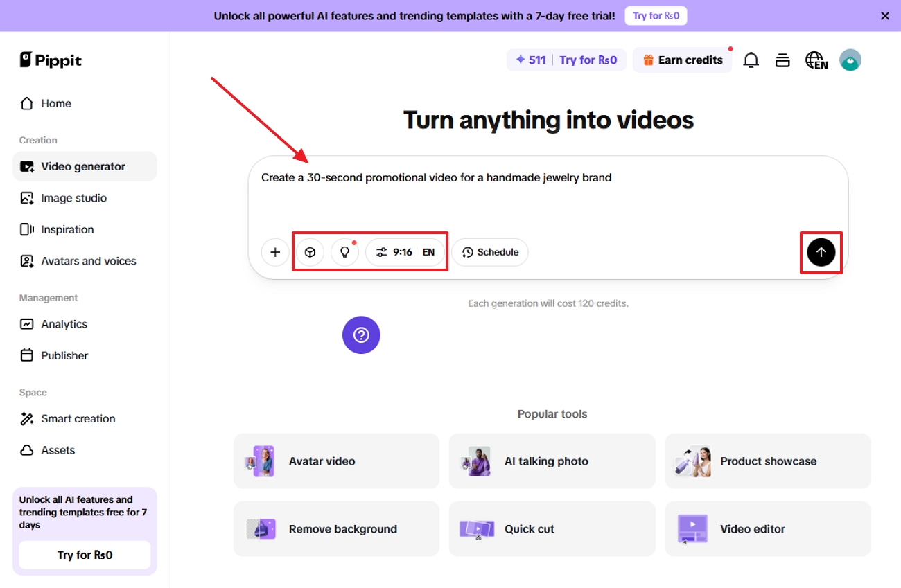Click the lightbulb ideas icon
Image resolution: width=901 pixels, height=588 pixels.
[344, 252]
